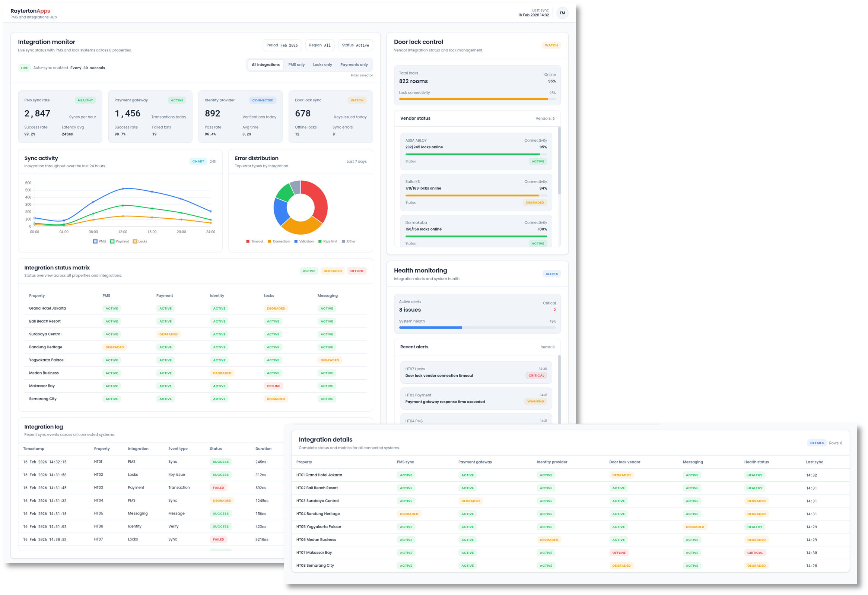Switch to the PMS only tab
The image size is (868, 595).
click(x=296, y=64)
